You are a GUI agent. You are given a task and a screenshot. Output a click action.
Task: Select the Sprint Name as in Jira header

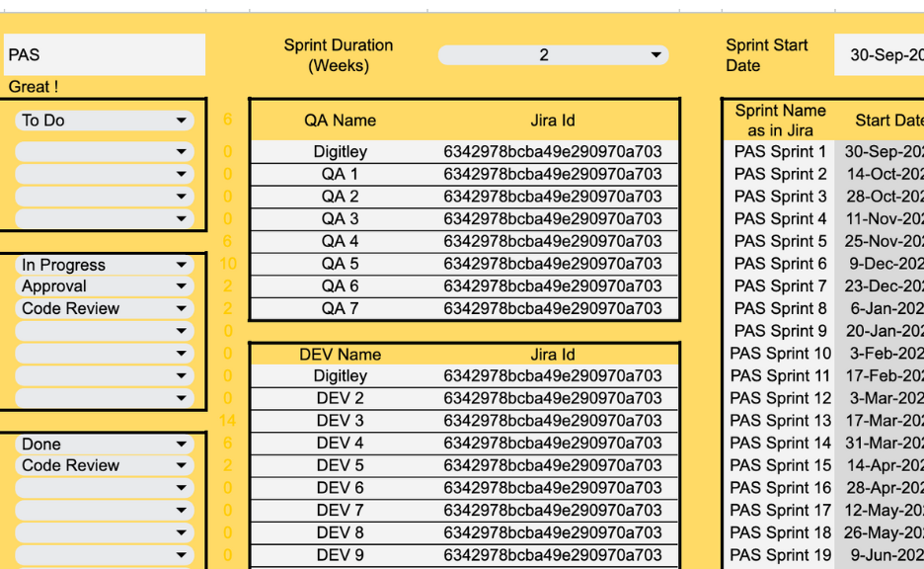tap(780, 121)
